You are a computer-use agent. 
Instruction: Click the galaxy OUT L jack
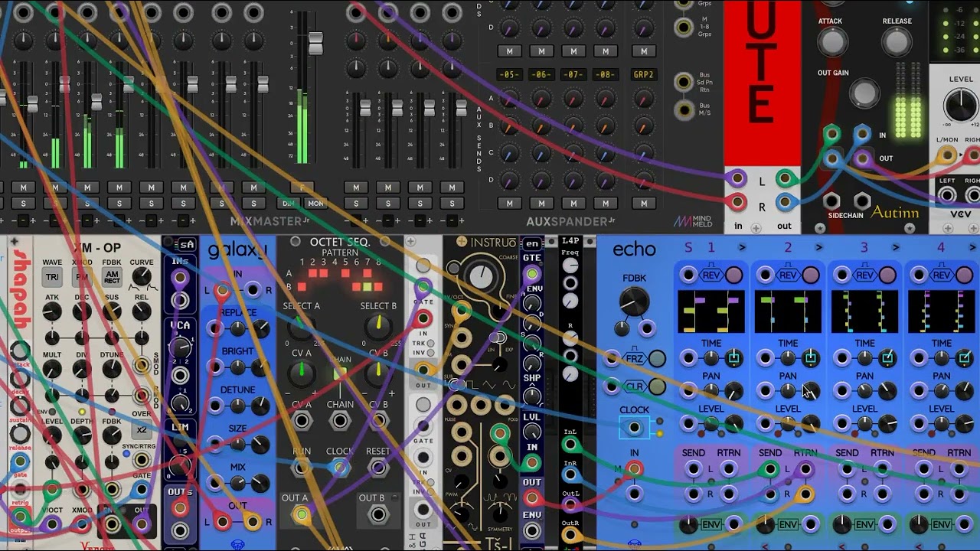(222, 523)
